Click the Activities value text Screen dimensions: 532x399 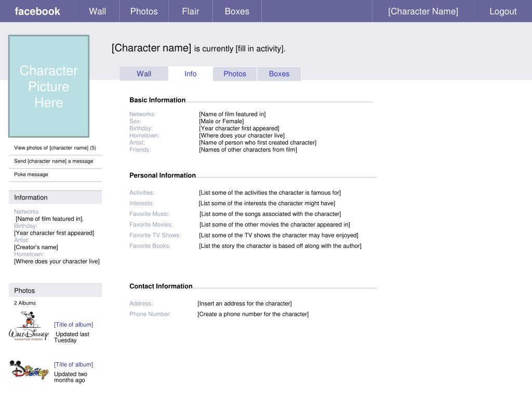point(270,193)
